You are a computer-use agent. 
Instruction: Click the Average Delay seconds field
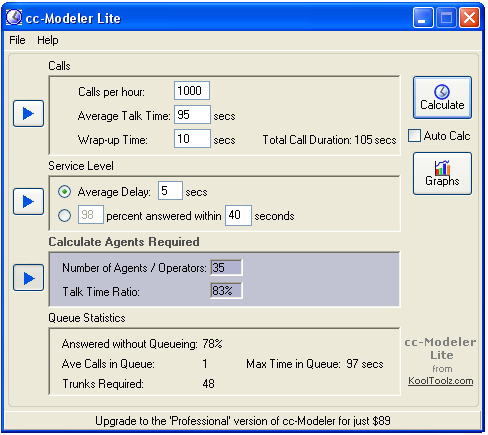(170, 191)
